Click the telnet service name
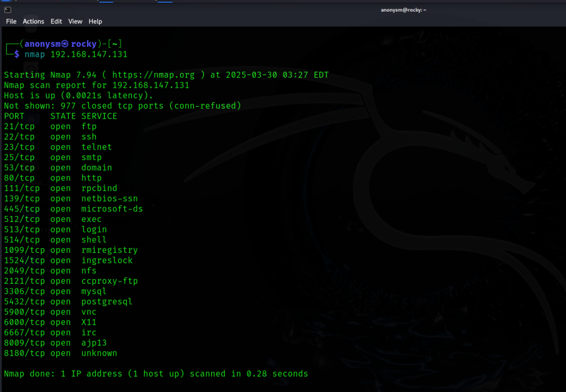The image size is (566, 392). coord(97,147)
